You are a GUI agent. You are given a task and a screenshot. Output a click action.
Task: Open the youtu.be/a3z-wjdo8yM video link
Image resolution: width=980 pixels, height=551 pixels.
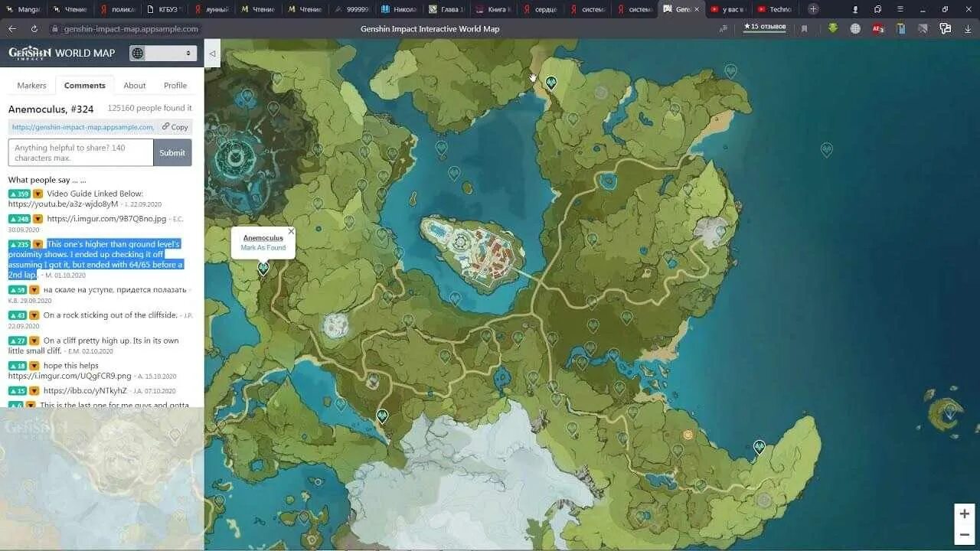click(63, 204)
